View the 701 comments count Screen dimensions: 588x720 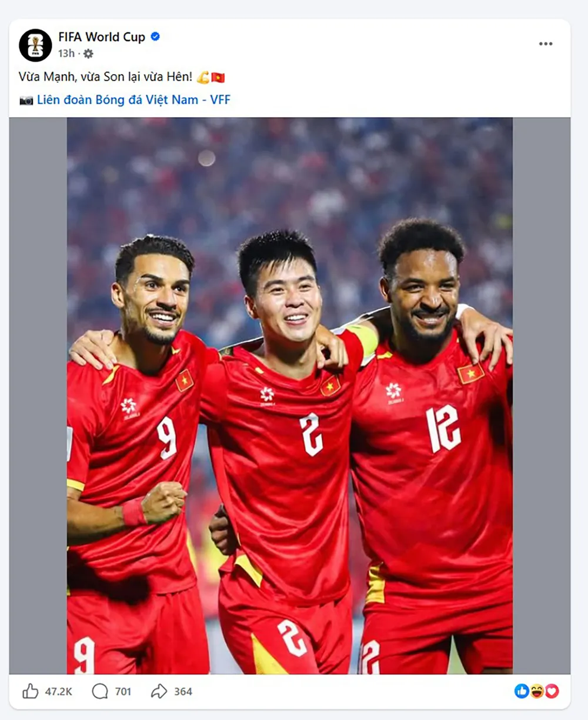click(123, 692)
